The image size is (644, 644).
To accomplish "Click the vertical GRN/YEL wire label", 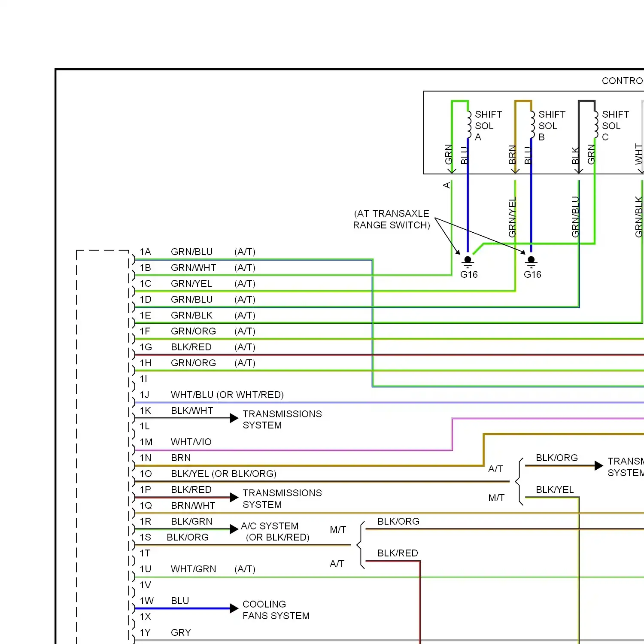I will (x=512, y=217).
